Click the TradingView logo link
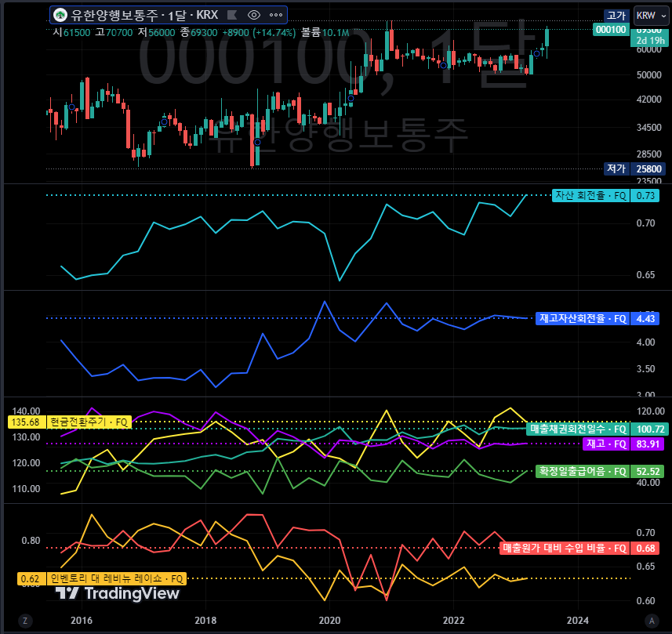Image resolution: width=672 pixels, height=634 pixels. pos(117,593)
